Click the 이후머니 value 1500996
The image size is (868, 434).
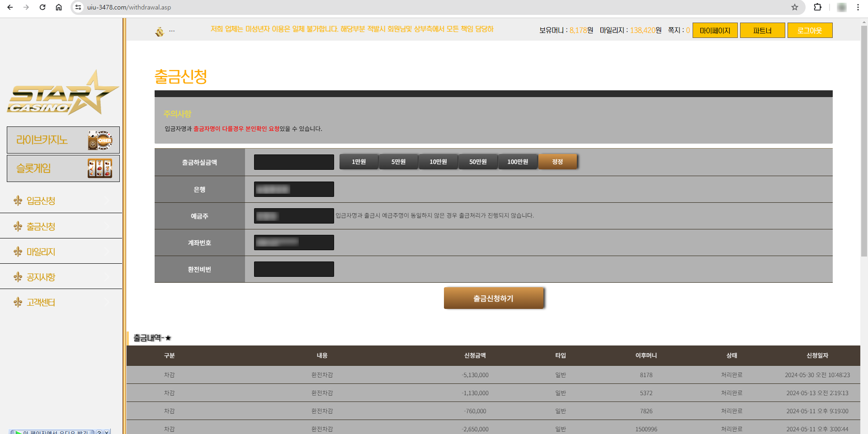[646, 429]
